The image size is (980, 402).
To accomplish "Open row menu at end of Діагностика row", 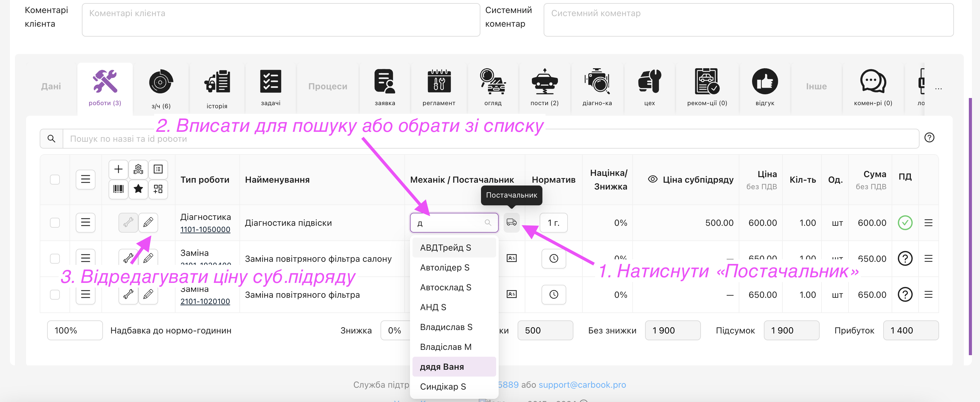I will pos(928,223).
